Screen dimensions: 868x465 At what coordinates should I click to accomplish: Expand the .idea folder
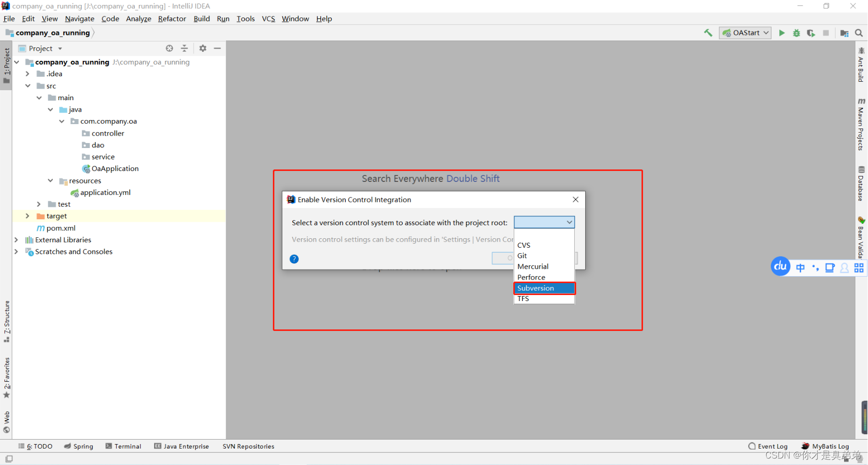point(28,74)
